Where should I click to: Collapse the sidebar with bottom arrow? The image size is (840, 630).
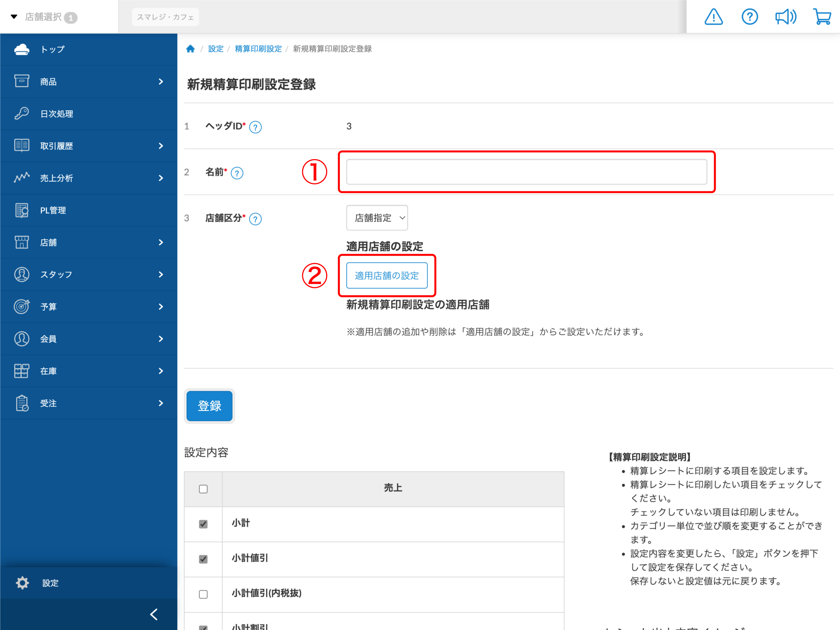154,614
